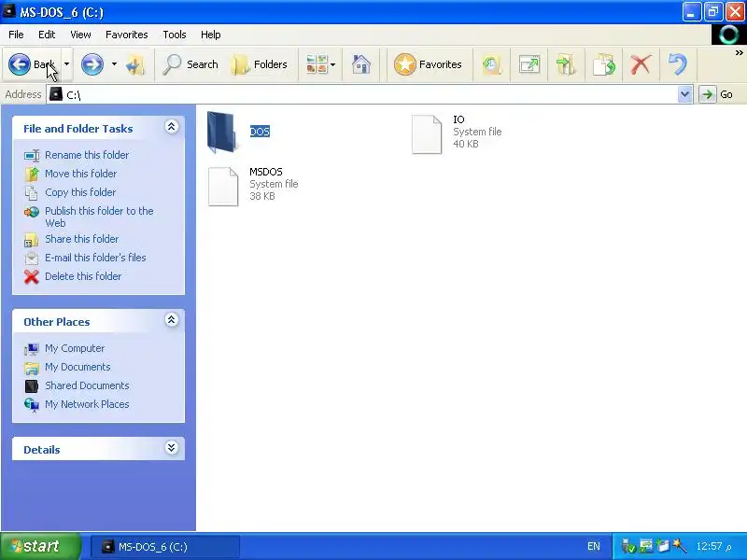Expand the Details panel
This screenshot has width=747, height=560.
point(172,448)
